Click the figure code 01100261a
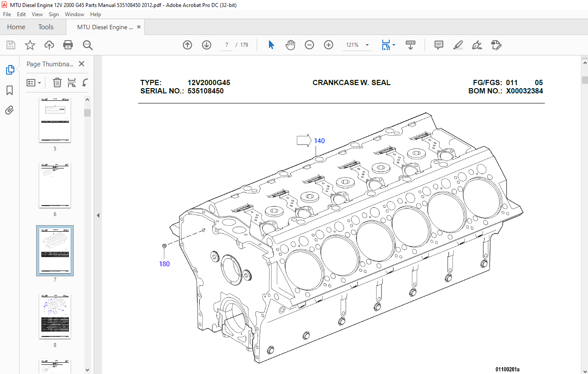 pyautogui.click(x=507, y=370)
